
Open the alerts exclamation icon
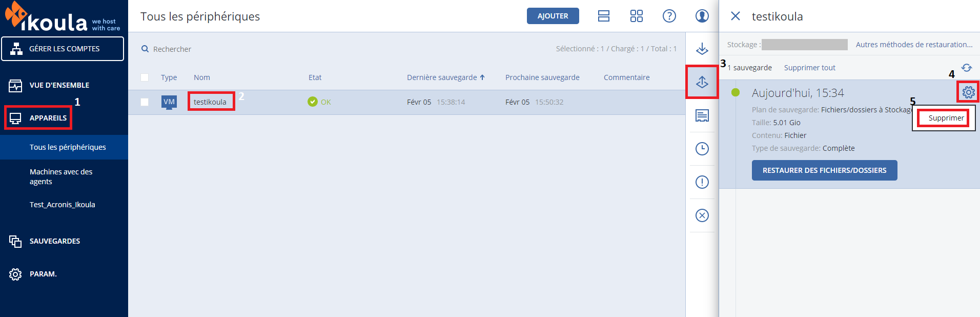point(702,182)
